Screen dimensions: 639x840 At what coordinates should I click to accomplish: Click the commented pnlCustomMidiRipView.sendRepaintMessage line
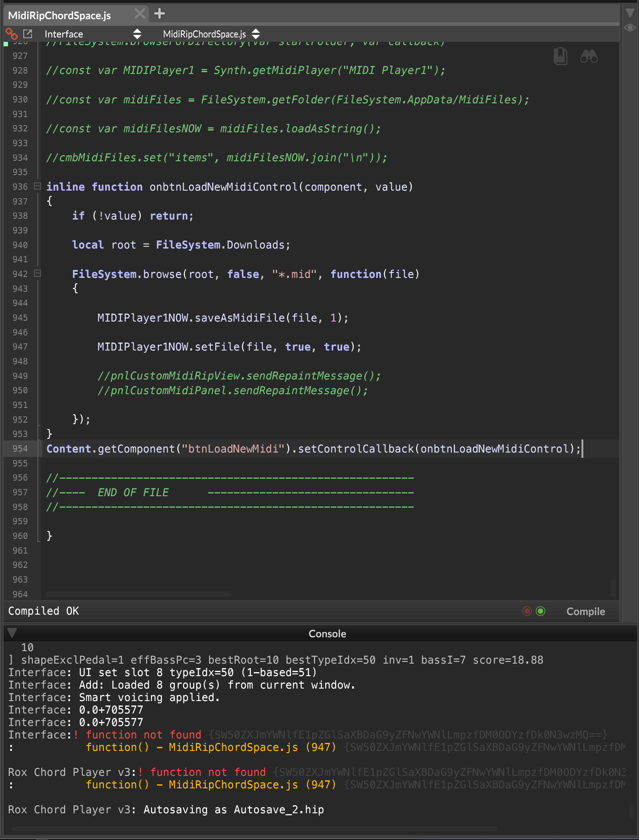click(x=239, y=376)
